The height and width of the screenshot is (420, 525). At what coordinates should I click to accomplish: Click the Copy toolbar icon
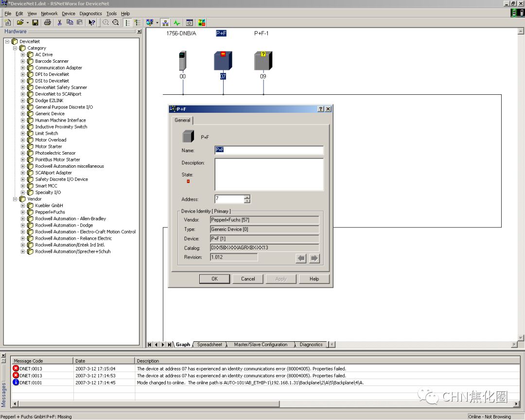pos(70,22)
